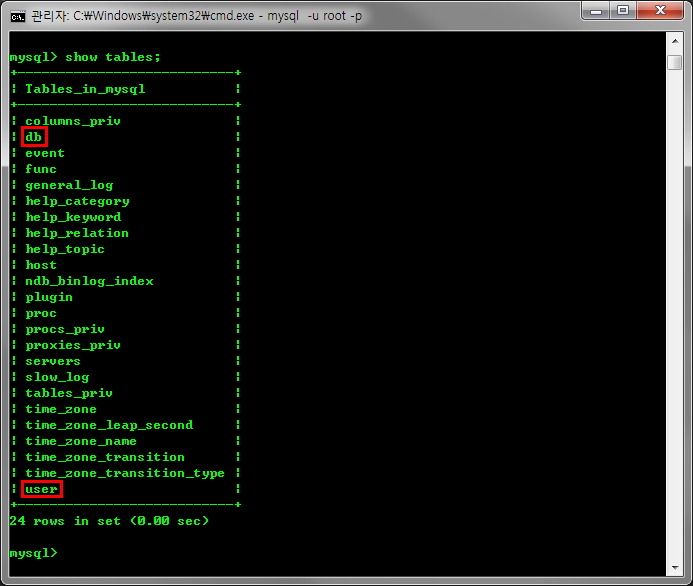Screen dimensions: 693x586
Task: Click the 'help_relation' table row
Action: [x=126, y=233]
